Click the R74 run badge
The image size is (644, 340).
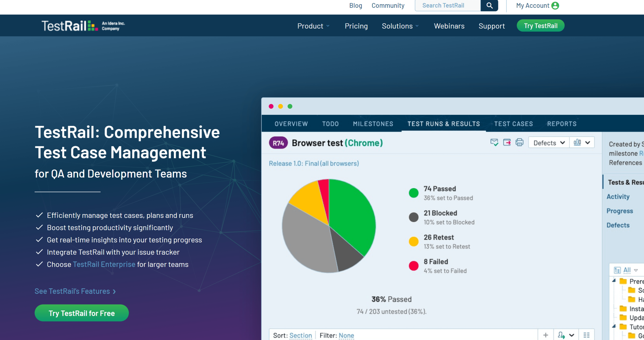coord(278,143)
